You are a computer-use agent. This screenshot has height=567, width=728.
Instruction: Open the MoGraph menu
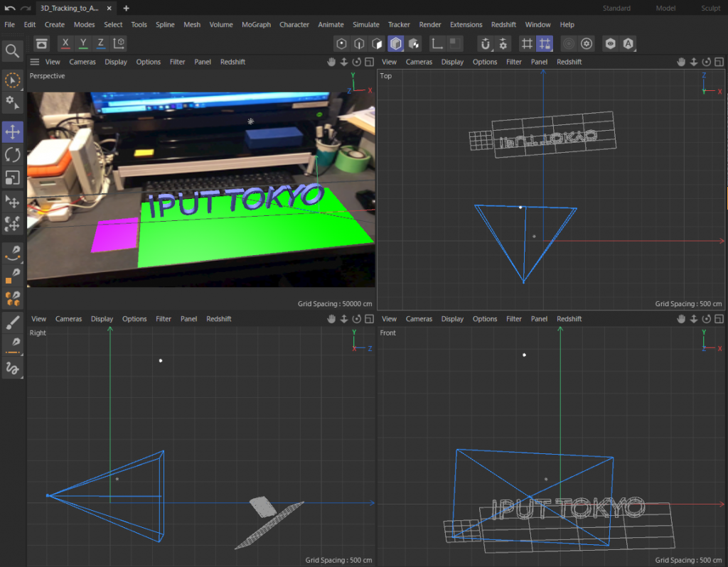pos(256,24)
